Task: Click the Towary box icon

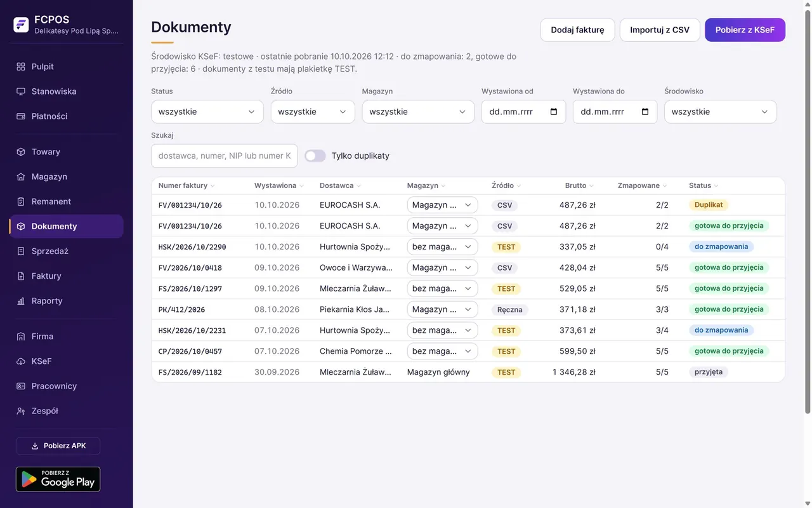Action: pyautogui.click(x=21, y=152)
